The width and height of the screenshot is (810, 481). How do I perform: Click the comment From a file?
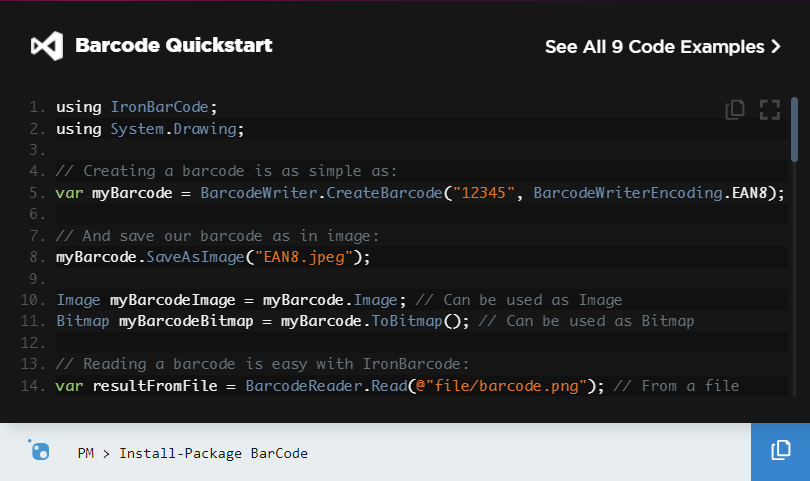[x=676, y=385]
